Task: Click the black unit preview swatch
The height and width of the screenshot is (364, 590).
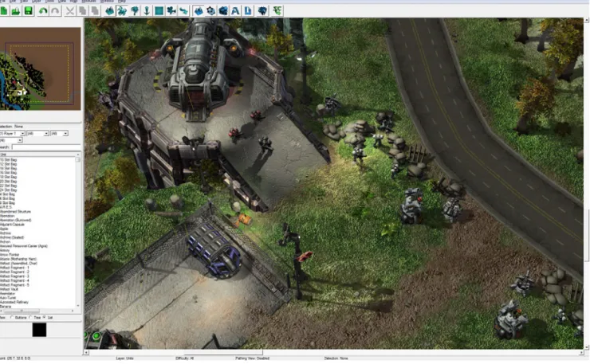Action: coord(39,330)
